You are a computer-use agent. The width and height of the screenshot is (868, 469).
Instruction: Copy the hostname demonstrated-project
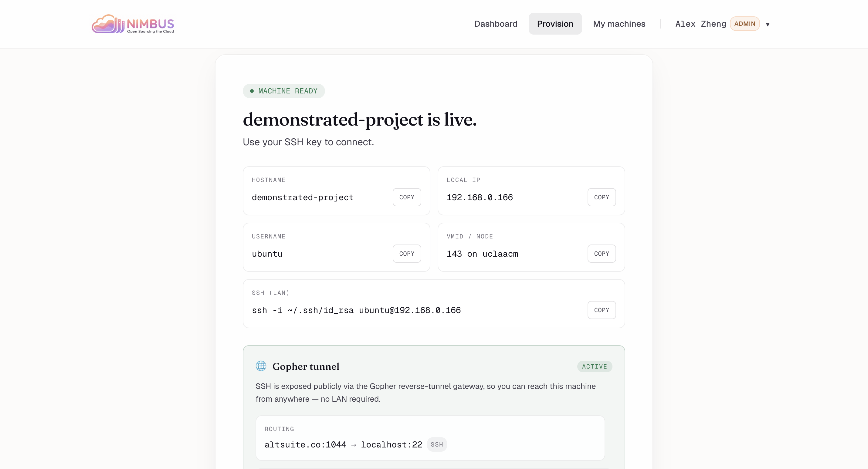click(x=406, y=197)
